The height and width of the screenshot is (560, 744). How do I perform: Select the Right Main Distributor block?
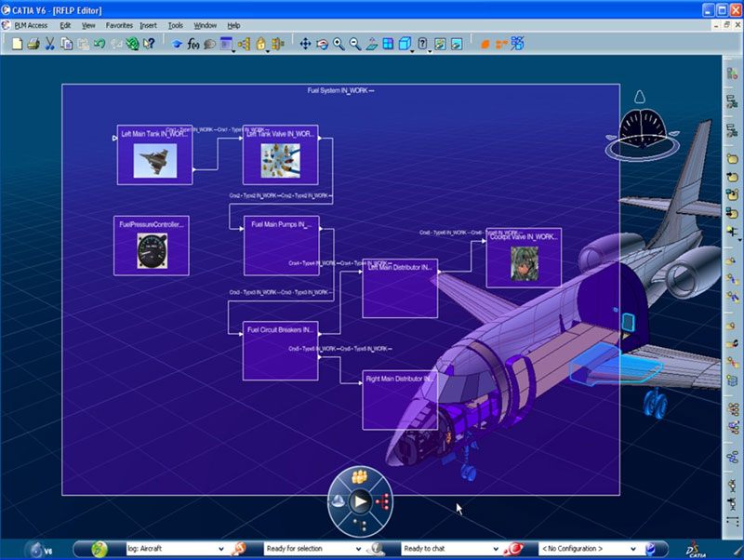400,400
